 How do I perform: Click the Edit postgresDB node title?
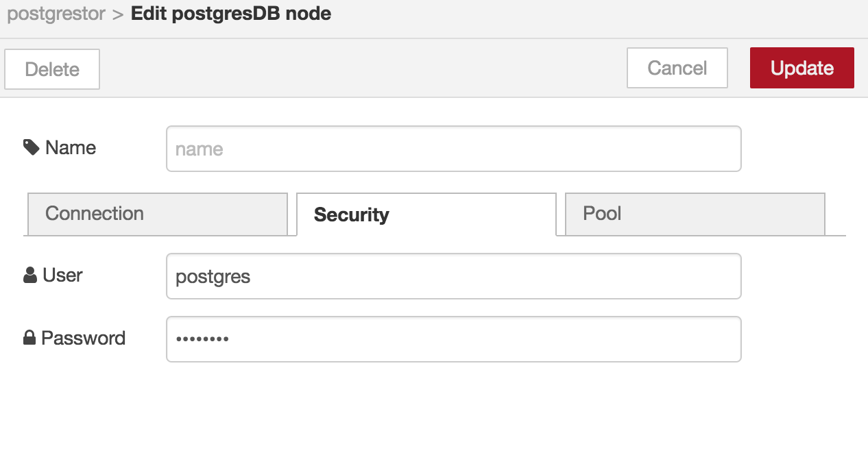pos(231,14)
